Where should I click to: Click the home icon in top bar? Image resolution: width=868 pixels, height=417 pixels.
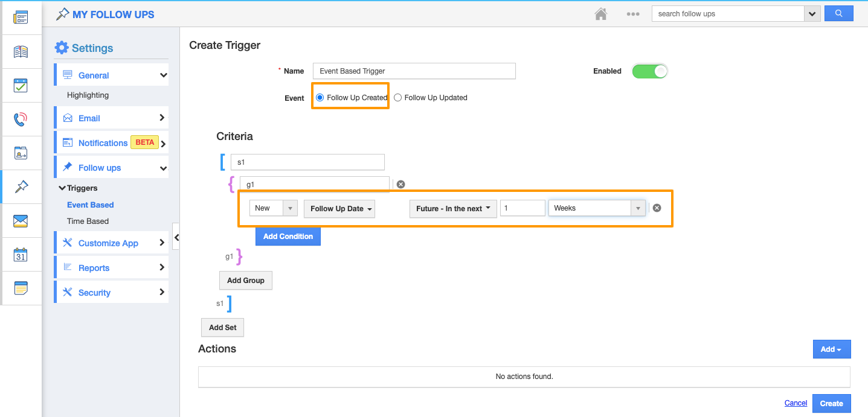click(601, 14)
